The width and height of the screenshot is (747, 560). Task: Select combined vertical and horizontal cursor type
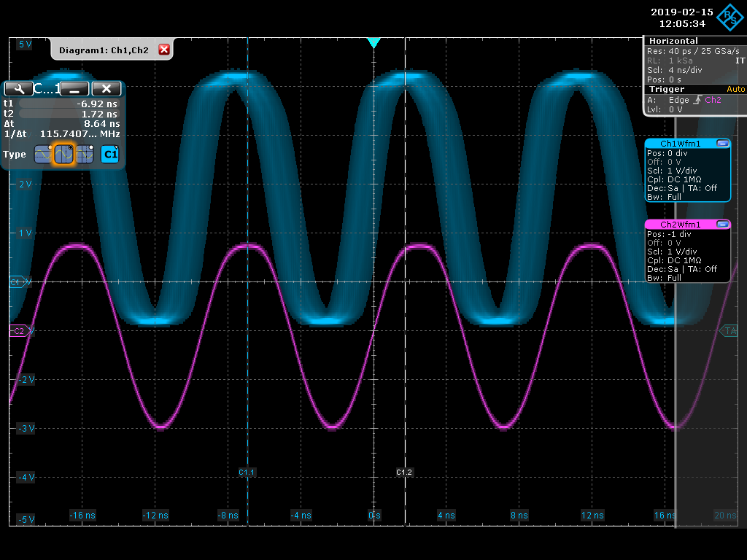coord(85,155)
